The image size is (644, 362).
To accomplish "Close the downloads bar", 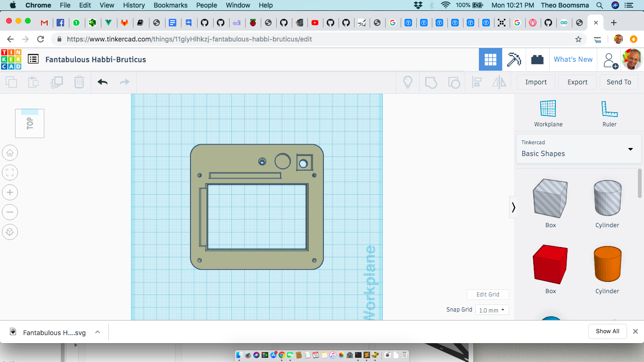I will [636, 331].
